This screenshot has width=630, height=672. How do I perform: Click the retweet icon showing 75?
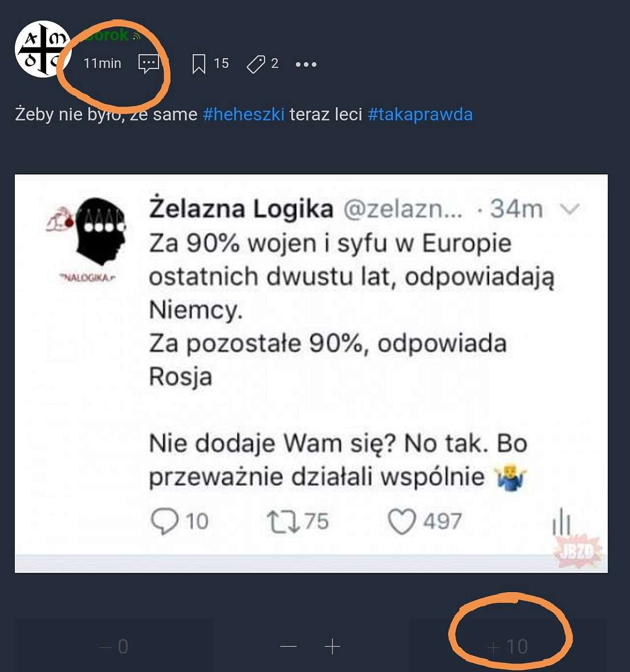point(283,521)
